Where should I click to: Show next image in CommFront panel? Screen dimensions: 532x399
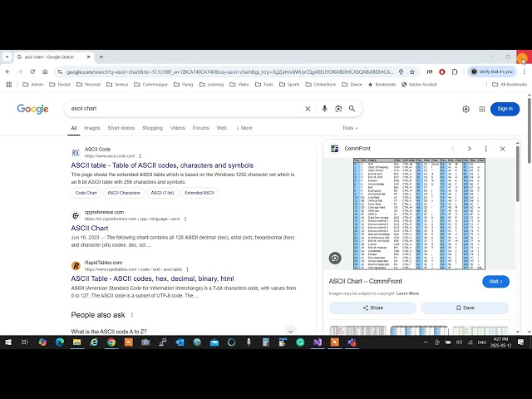(x=470, y=149)
